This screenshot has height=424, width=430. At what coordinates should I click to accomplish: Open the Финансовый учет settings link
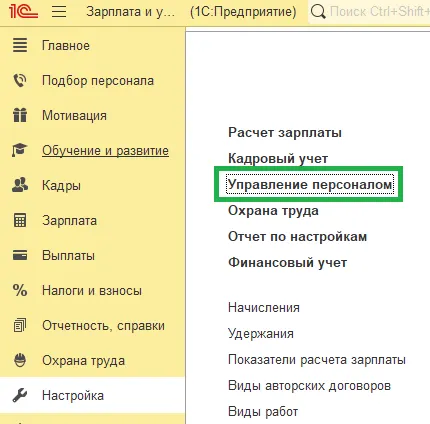click(287, 263)
